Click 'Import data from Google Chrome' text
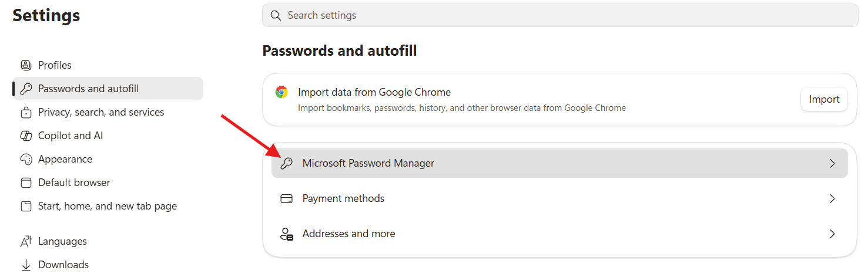 pyautogui.click(x=374, y=92)
